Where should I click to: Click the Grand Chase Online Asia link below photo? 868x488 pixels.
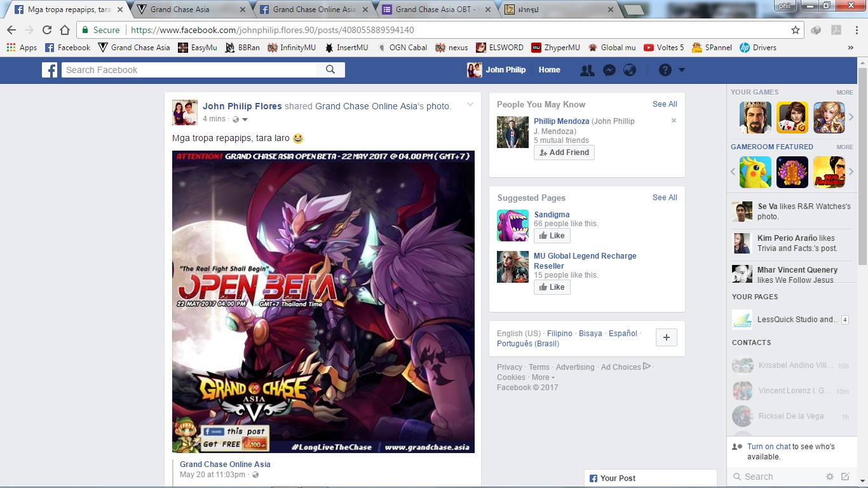point(225,464)
